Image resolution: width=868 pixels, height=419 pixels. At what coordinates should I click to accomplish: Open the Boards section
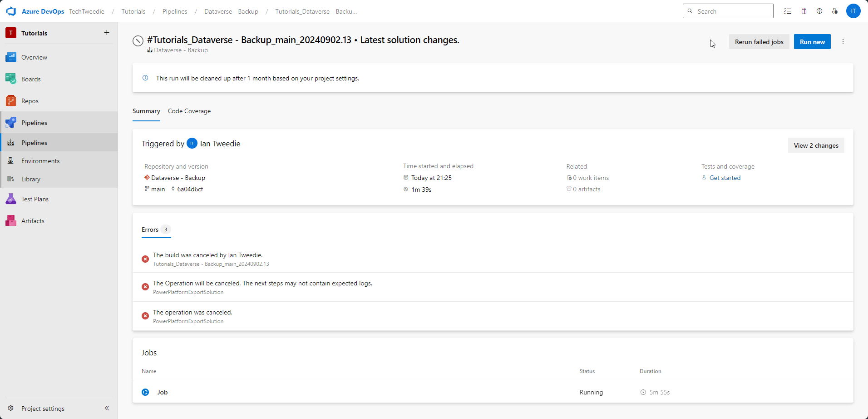31,79
